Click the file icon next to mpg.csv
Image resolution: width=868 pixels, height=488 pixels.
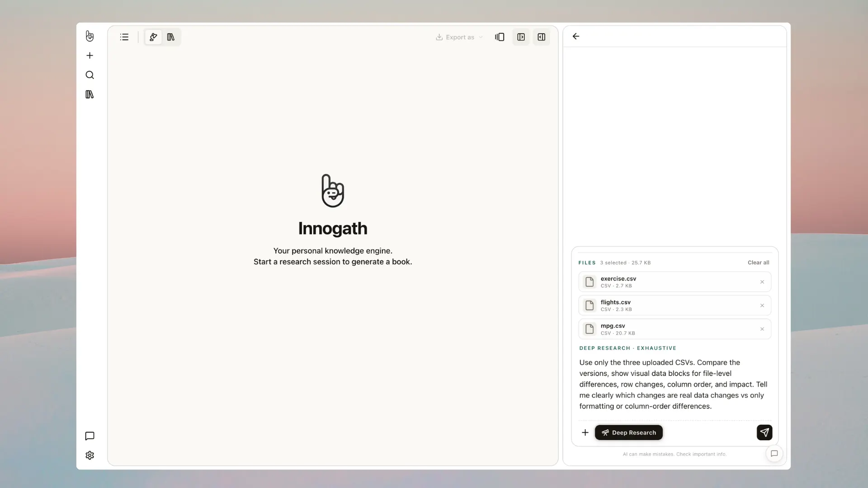point(590,329)
